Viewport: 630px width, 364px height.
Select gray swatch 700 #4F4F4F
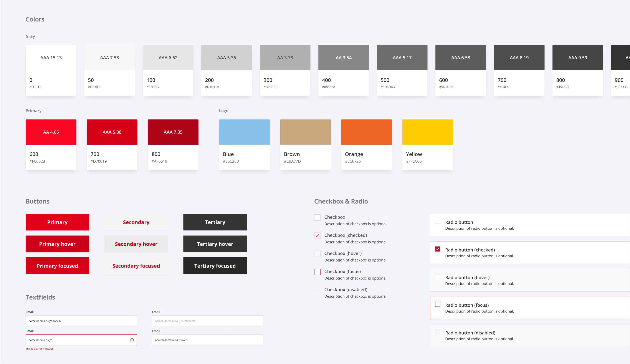(519, 70)
